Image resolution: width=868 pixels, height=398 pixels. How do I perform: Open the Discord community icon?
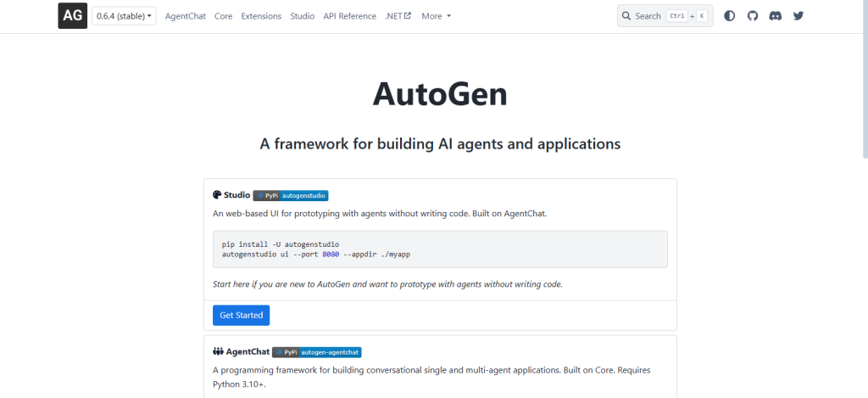pos(776,16)
